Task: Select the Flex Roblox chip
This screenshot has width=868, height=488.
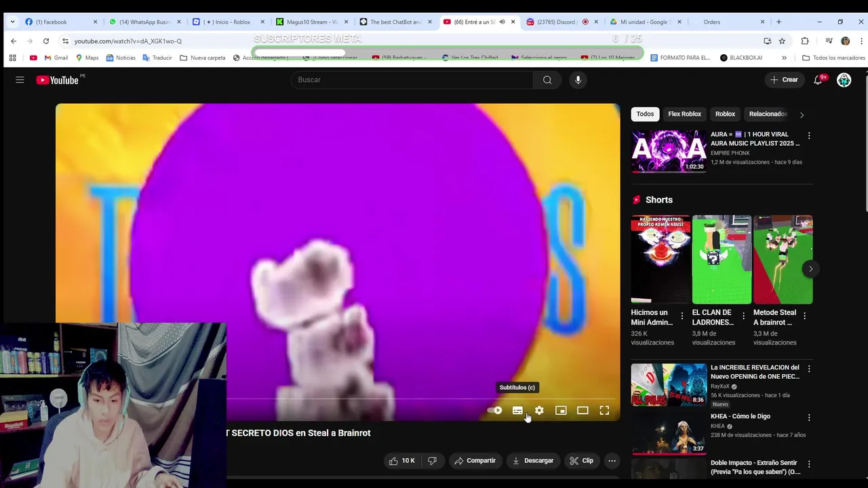Action: [684, 114]
